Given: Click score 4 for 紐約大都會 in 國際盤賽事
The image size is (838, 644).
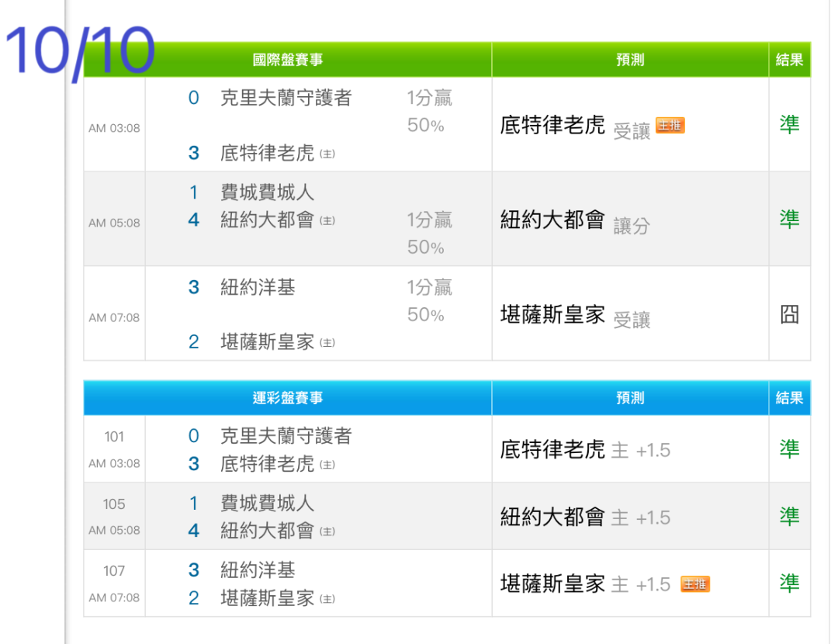Looking at the screenshot, I should tap(193, 220).
